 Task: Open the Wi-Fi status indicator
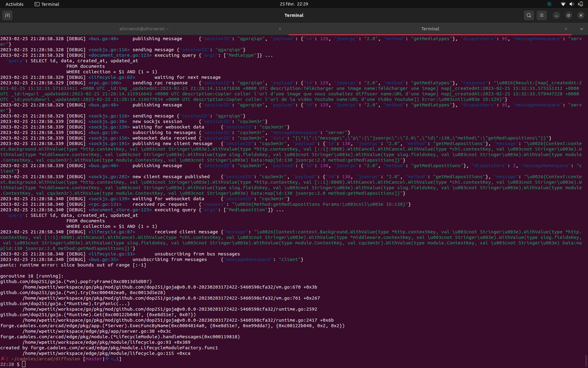563,4
